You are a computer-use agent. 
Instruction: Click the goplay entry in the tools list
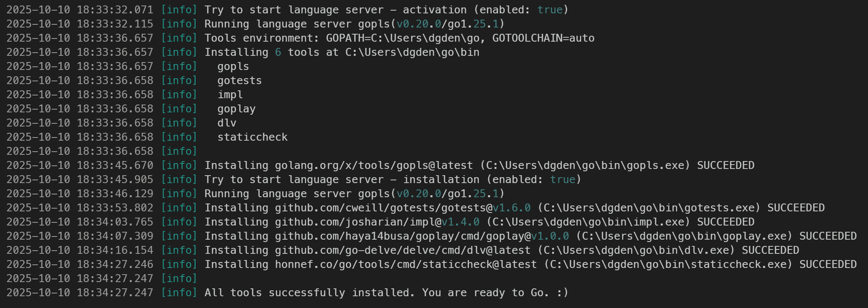click(x=236, y=109)
